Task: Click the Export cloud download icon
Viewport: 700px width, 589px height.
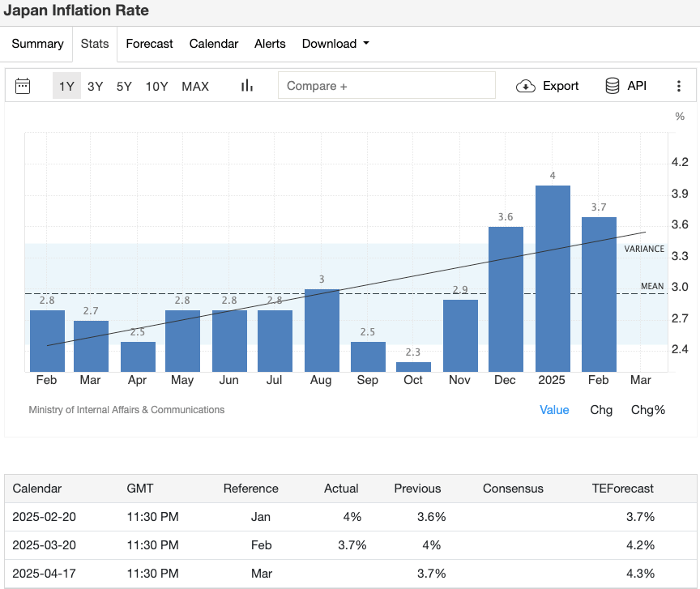Action: coord(526,86)
